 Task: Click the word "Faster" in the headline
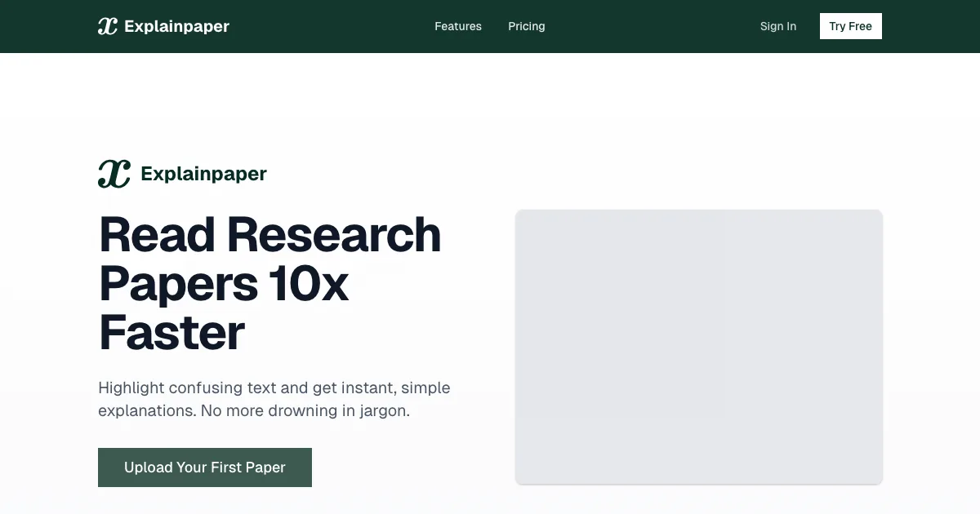click(171, 333)
